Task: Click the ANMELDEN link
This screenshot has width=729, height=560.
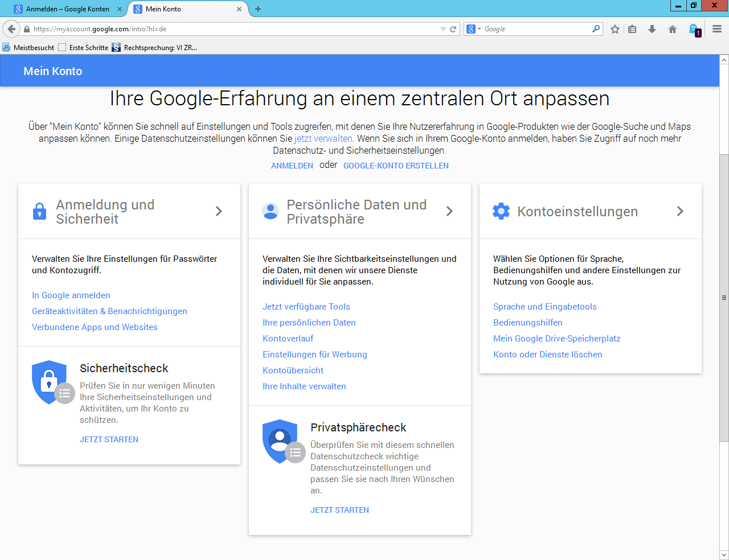Action: 292,166
